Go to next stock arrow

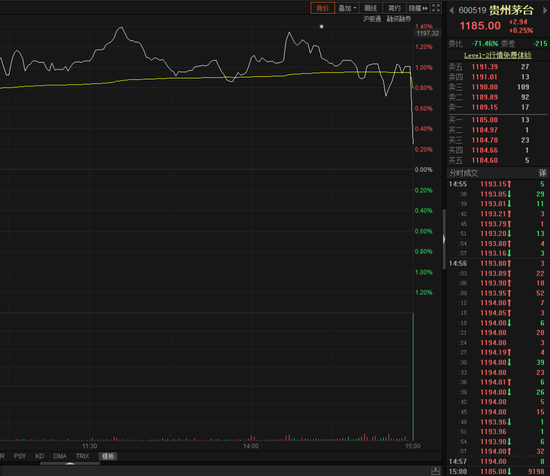(545, 10)
